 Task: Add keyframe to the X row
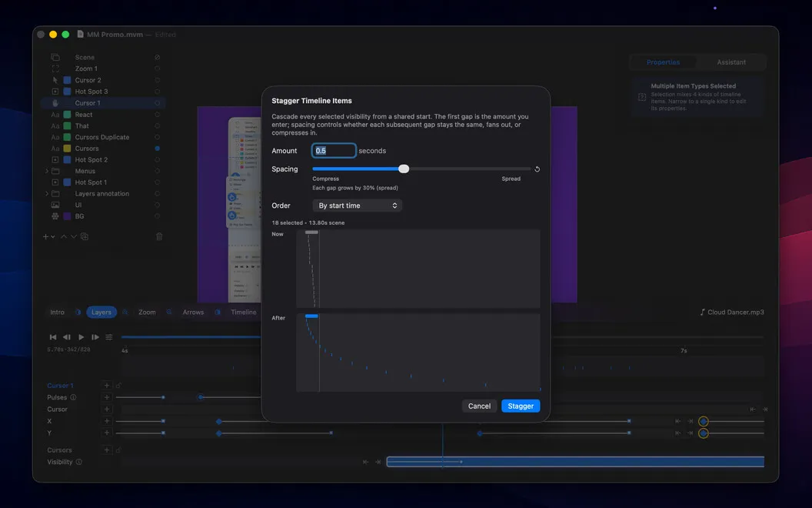click(x=107, y=421)
